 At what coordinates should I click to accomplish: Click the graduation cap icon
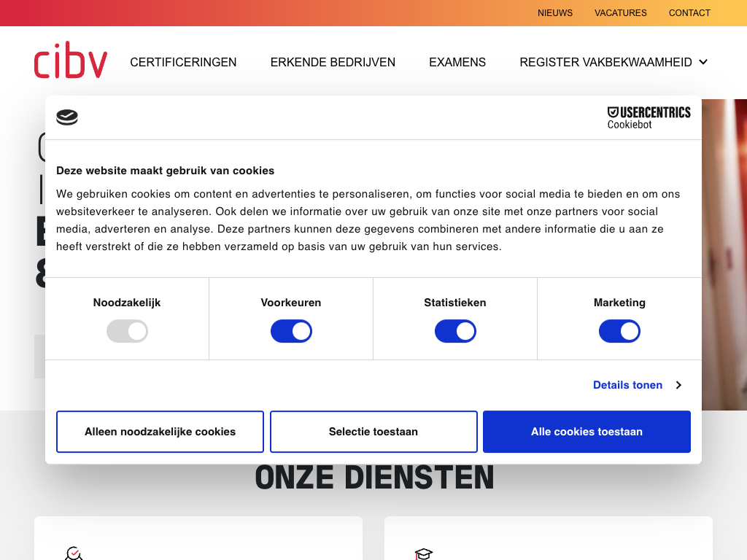[x=423, y=554]
